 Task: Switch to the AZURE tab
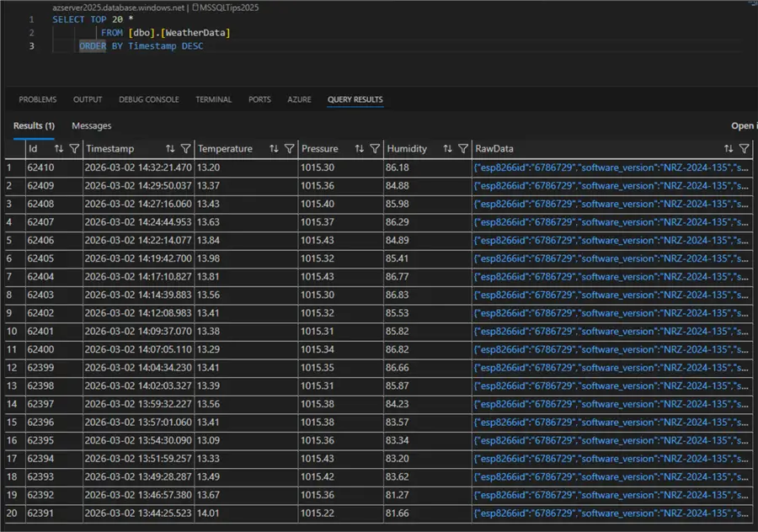(299, 99)
